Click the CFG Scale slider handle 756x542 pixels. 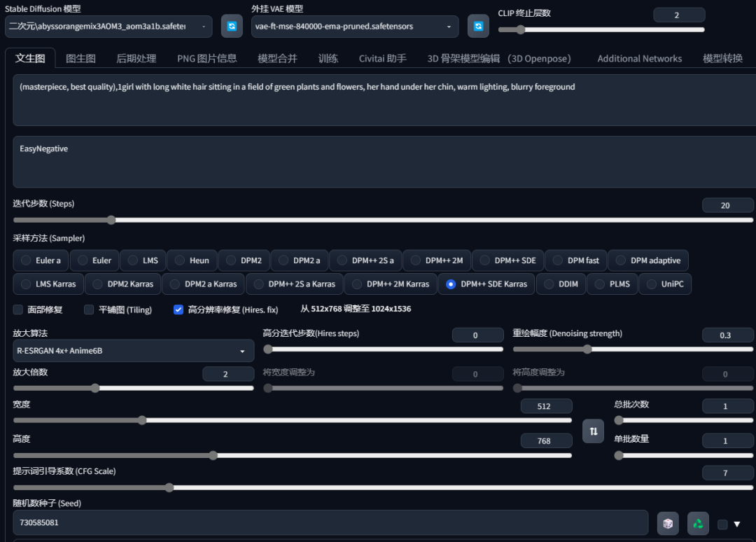pos(169,487)
